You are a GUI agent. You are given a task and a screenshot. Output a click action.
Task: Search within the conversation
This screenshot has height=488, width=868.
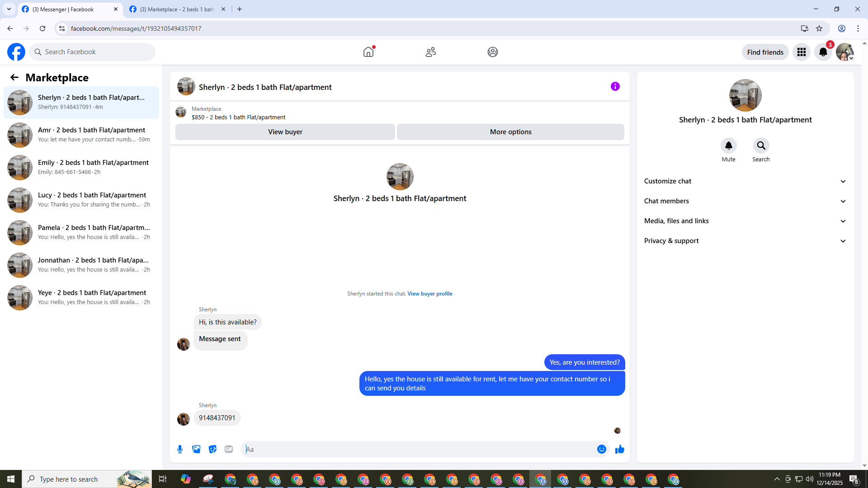click(761, 145)
